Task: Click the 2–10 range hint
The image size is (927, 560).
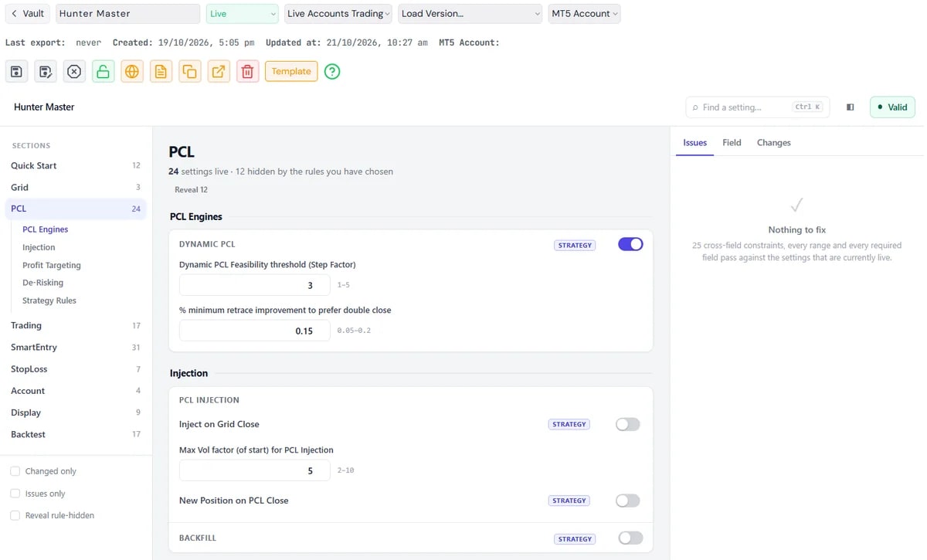Action: click(346, 470)
